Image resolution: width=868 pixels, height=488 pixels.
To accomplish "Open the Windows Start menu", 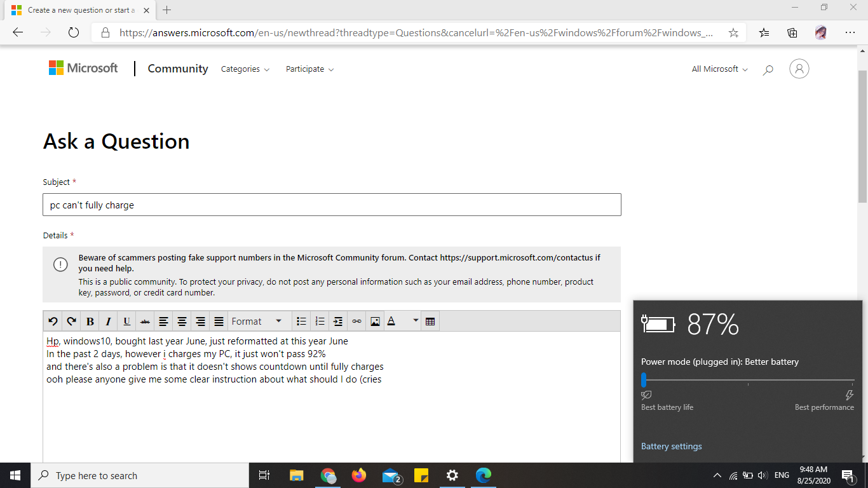I will (15, 475).
